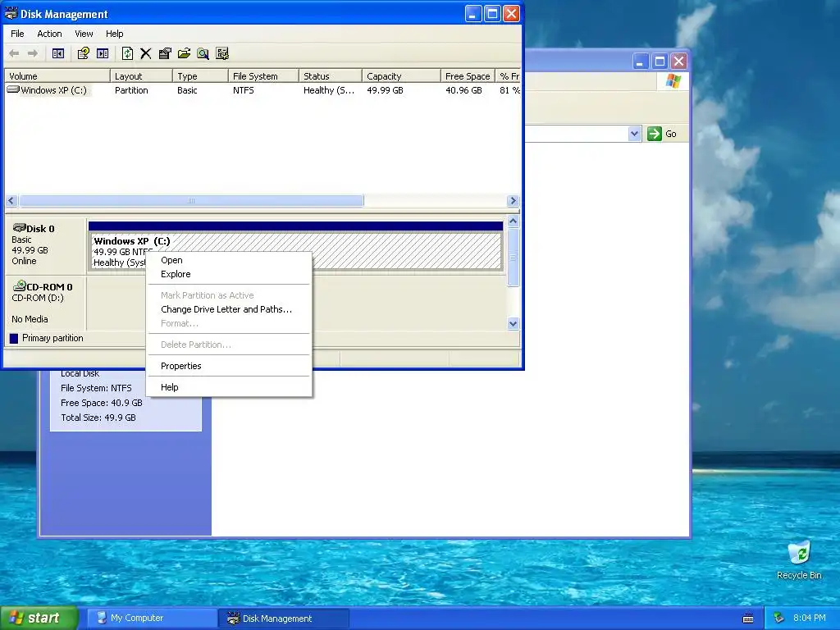Click the language bar keyboard icon in tray

click(748, 619)
